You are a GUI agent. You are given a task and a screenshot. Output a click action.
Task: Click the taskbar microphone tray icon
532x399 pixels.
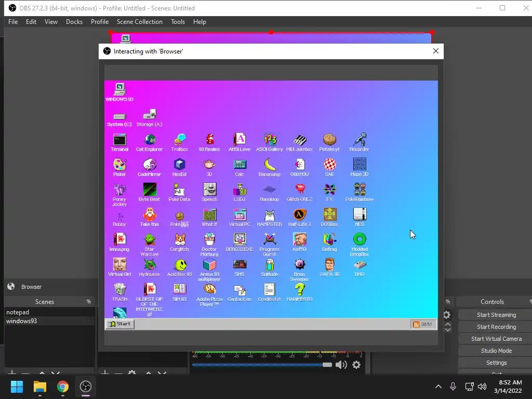tap(453, 387)
